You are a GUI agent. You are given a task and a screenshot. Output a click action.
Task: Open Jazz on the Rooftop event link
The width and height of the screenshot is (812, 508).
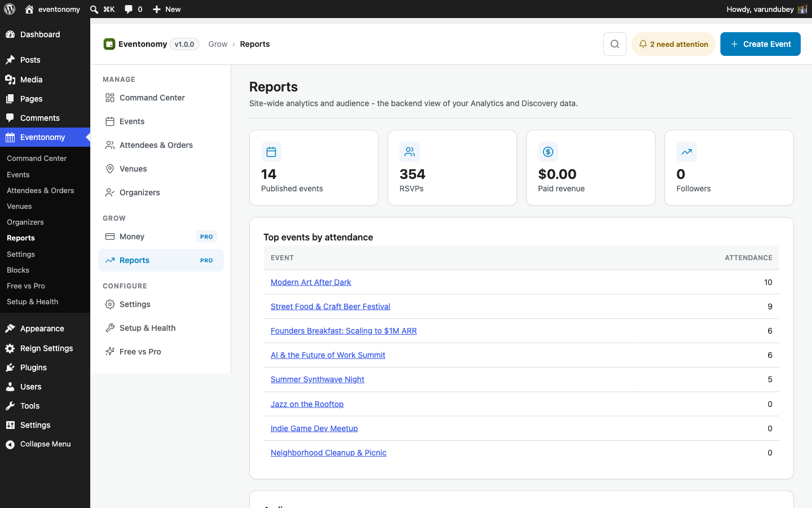[307, 404]
